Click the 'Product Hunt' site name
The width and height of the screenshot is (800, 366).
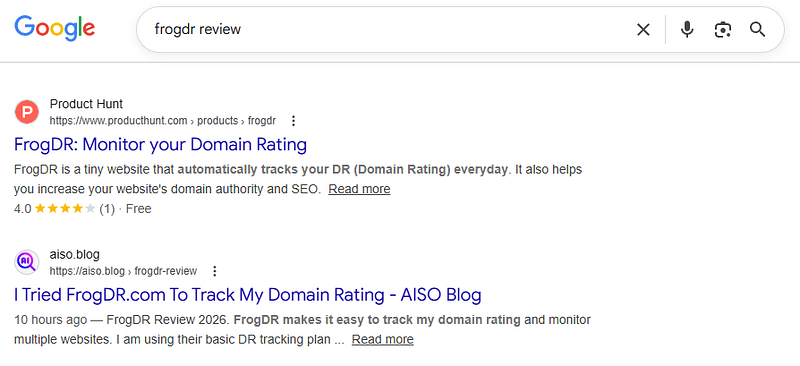click(86, 104)
